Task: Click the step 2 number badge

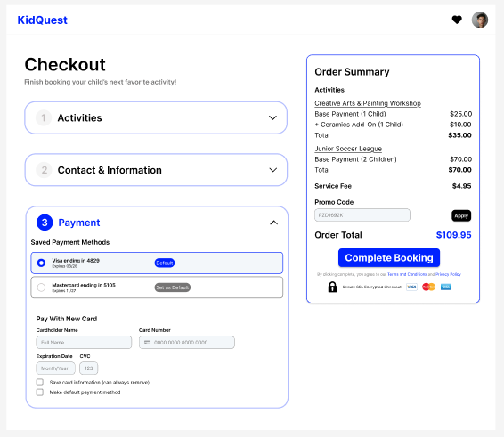Action: pos(44,170)
